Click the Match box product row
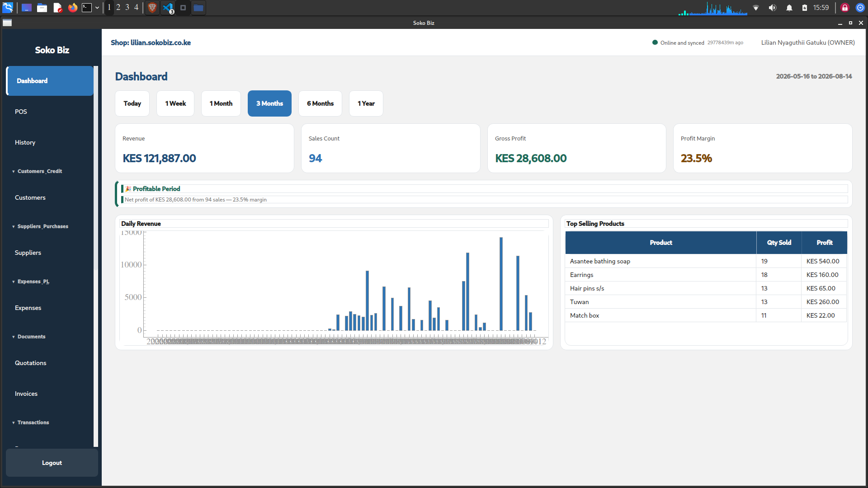Viewport: 868px width, 488px height. (x=706, y=315)
